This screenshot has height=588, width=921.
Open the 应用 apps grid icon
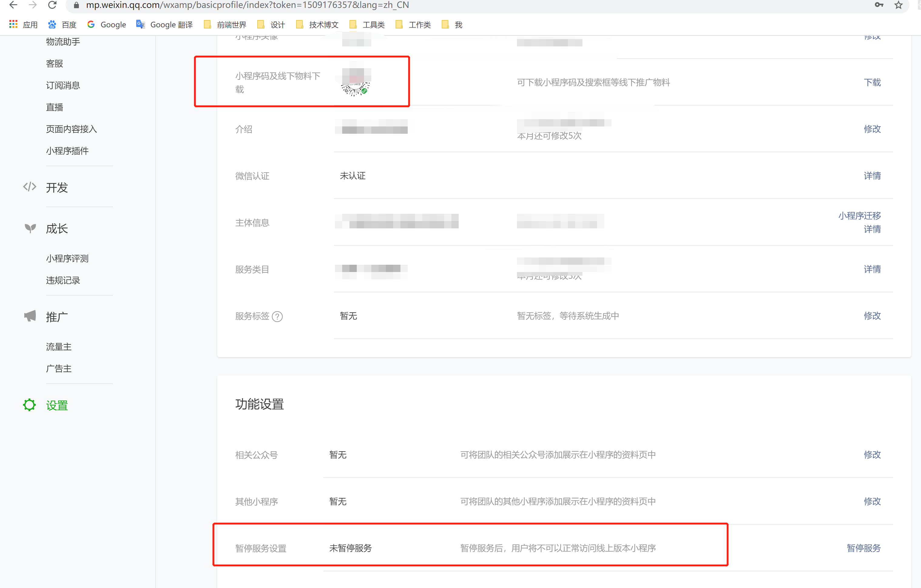(x=13, y=25)
